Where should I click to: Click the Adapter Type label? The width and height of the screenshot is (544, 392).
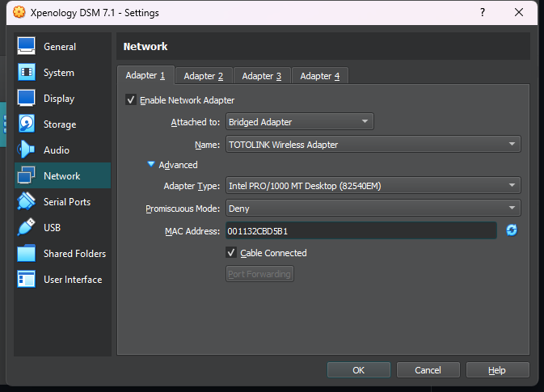coord(192,186)
